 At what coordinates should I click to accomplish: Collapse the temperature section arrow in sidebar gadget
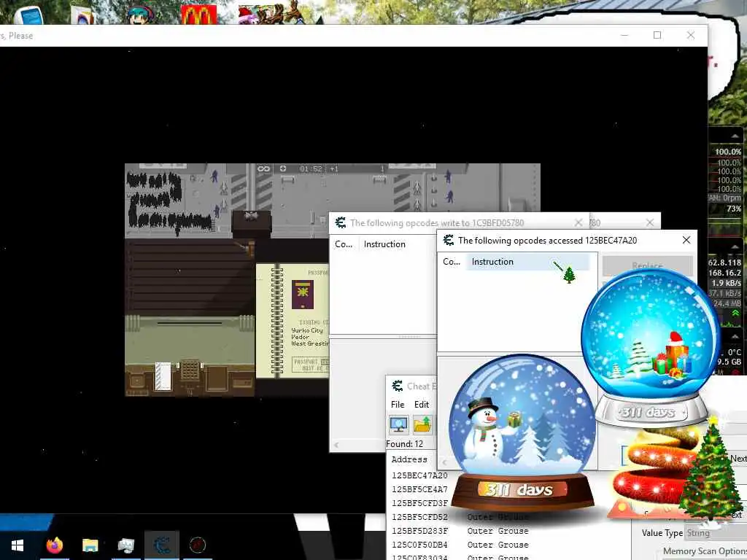point(735,336)
